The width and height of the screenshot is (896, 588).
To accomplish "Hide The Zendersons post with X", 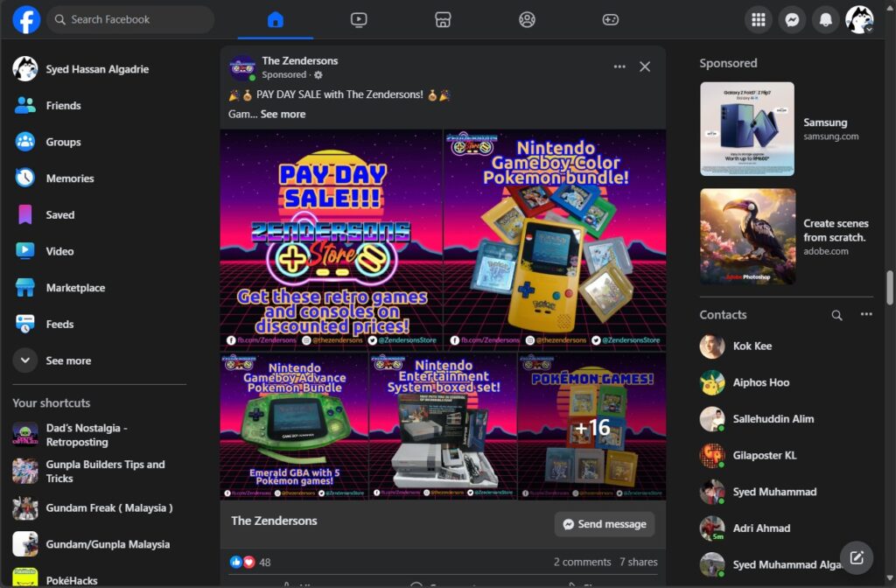I will coord(645,66).
